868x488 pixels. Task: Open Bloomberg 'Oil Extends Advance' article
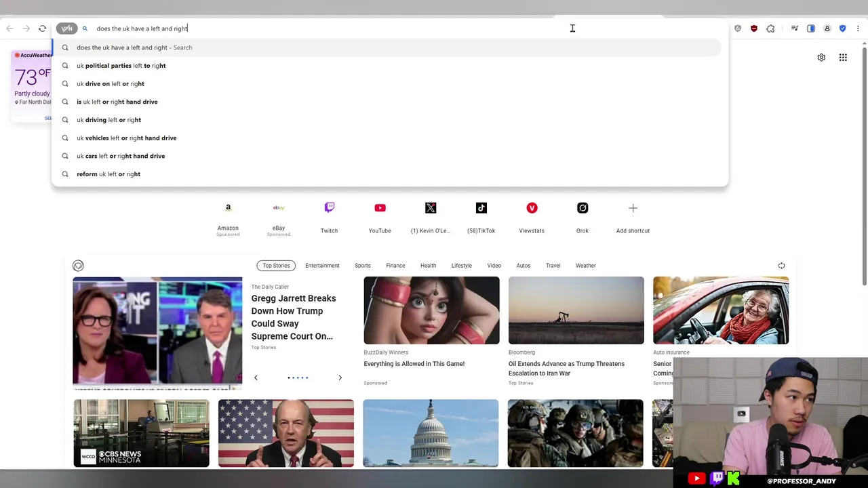(566, 369)
